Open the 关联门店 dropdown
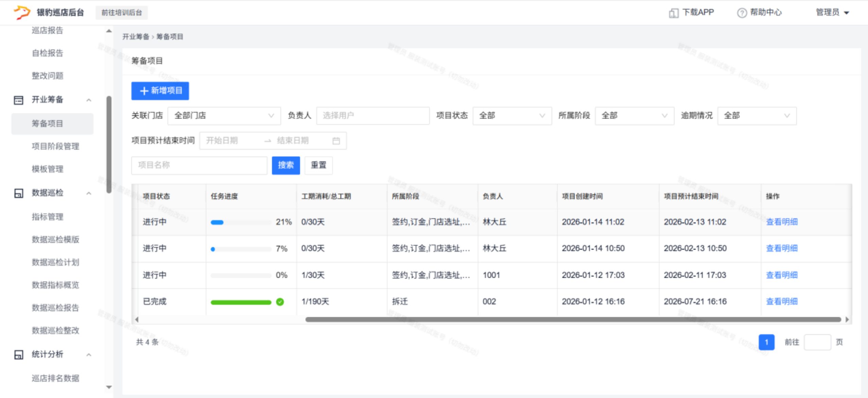The width and height of the screenshot is (868, 398). (x=224, y=116)
